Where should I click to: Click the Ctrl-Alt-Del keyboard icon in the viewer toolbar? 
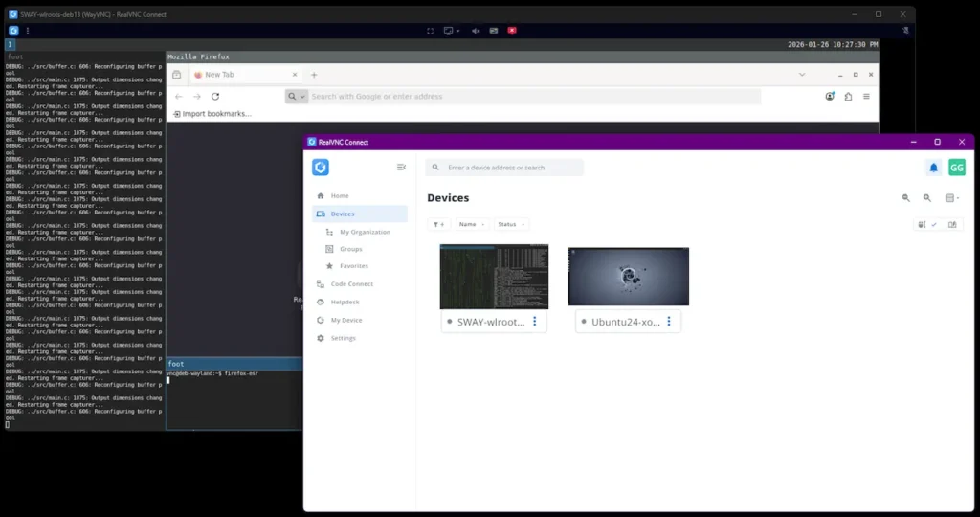(x=494, y=31)
